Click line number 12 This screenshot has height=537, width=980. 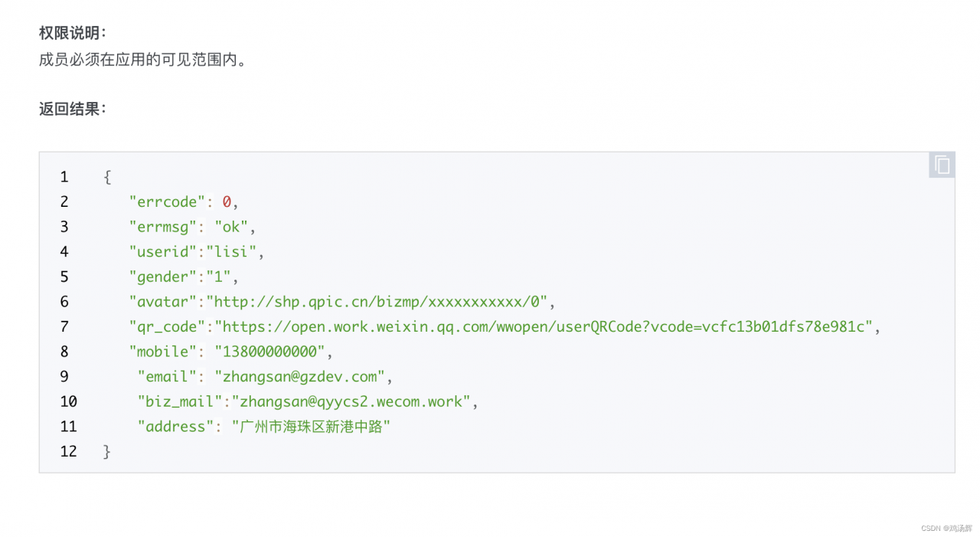(x=68, y=451)
